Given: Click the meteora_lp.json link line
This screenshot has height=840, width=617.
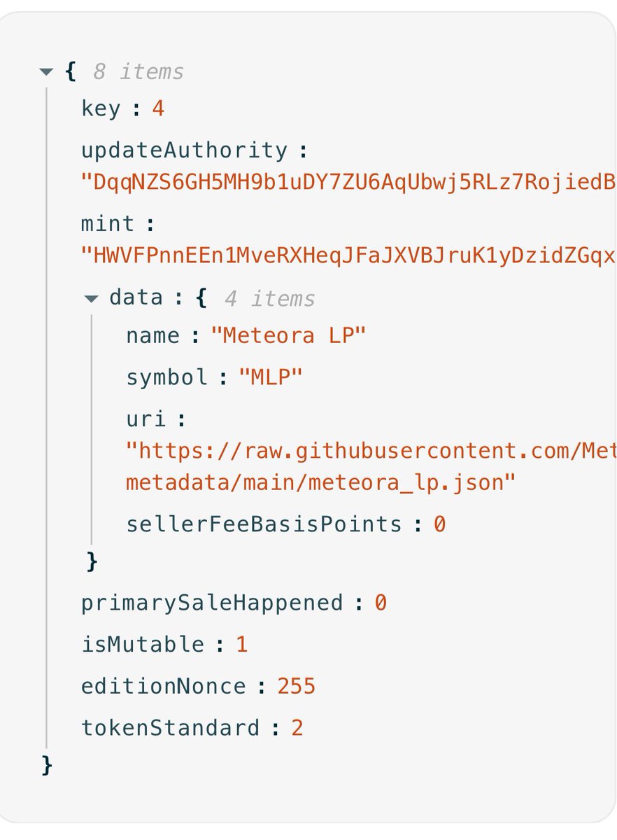Looking at the screenshot, I should (321, 482).
